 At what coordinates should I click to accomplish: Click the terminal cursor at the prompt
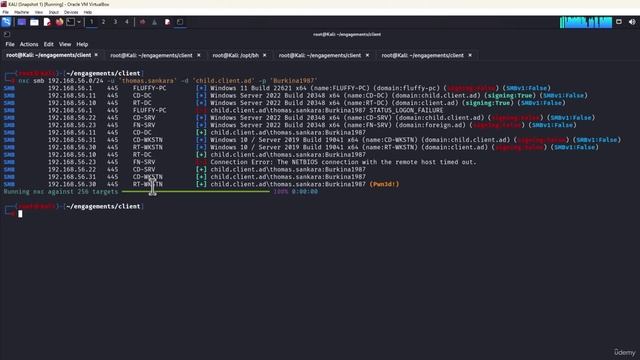[20, 213]
